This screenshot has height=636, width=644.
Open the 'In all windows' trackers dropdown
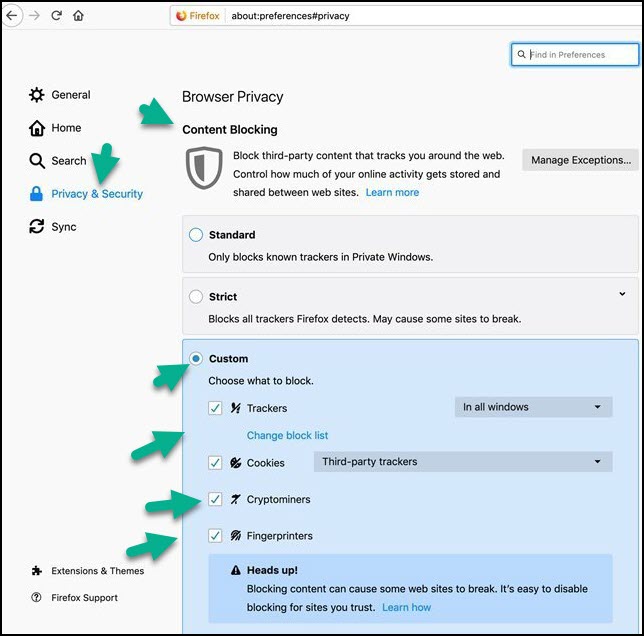point(532,407)
